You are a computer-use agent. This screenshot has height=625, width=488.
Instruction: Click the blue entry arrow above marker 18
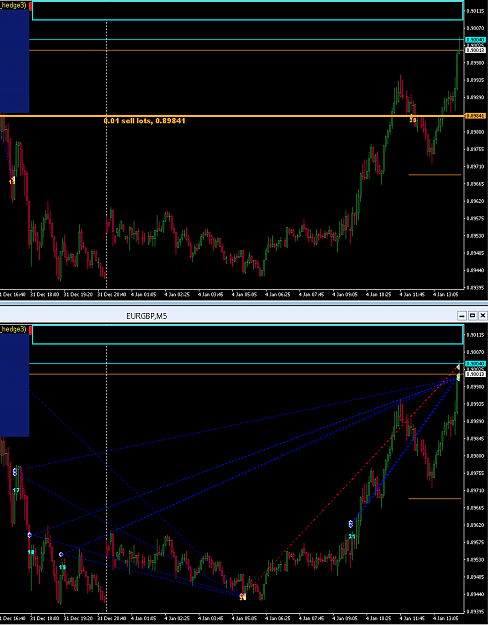click(30, 535)
